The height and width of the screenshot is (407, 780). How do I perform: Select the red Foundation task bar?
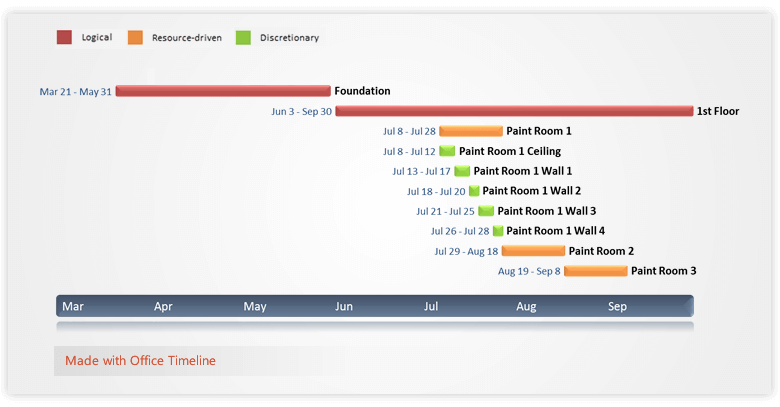(222, 91)
